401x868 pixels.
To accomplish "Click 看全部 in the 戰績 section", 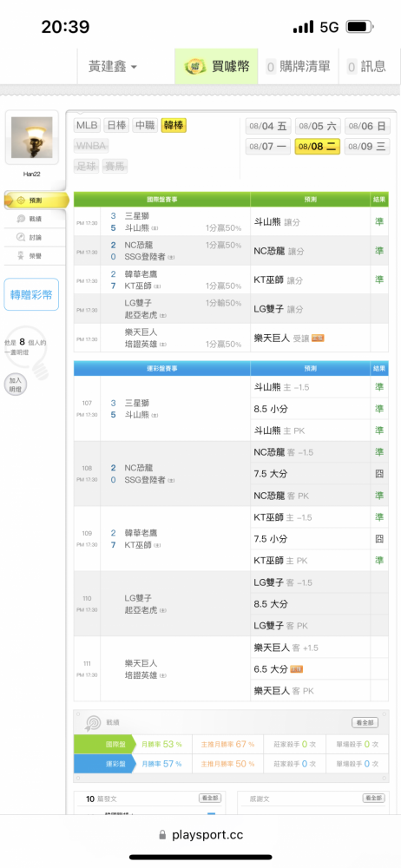I will pos(365,722).
